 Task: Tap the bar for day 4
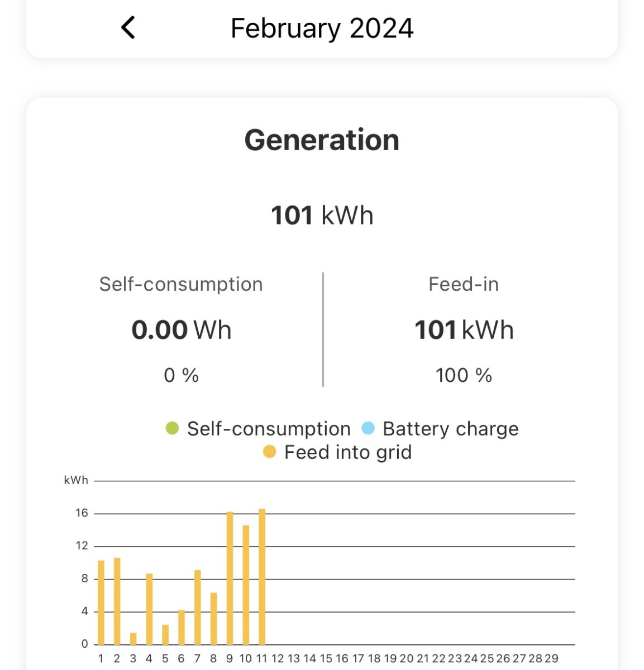(149, 610)
